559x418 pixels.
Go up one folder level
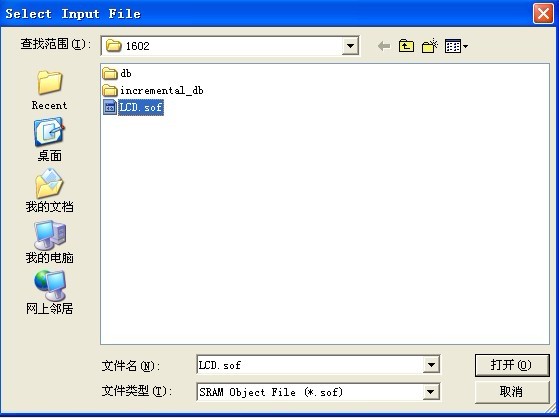point(406,46)
